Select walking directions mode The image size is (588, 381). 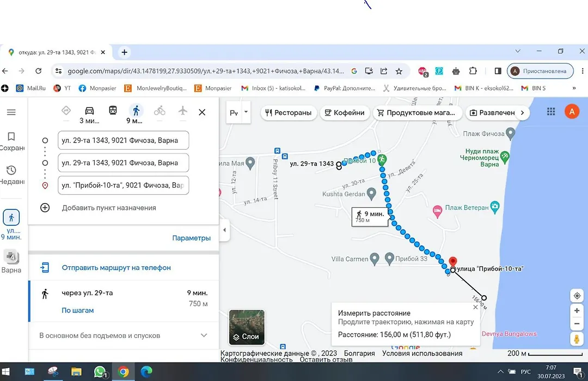(136, 110)
